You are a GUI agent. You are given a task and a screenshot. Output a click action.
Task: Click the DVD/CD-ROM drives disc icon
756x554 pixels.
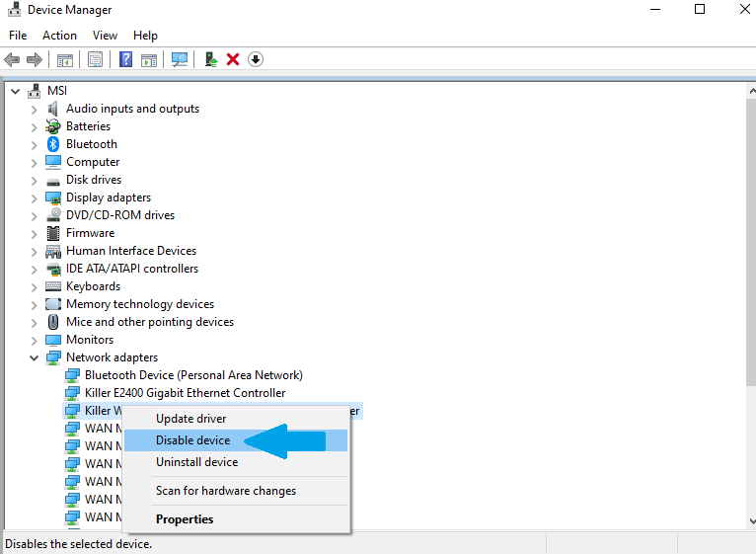(x=53, y=215)
